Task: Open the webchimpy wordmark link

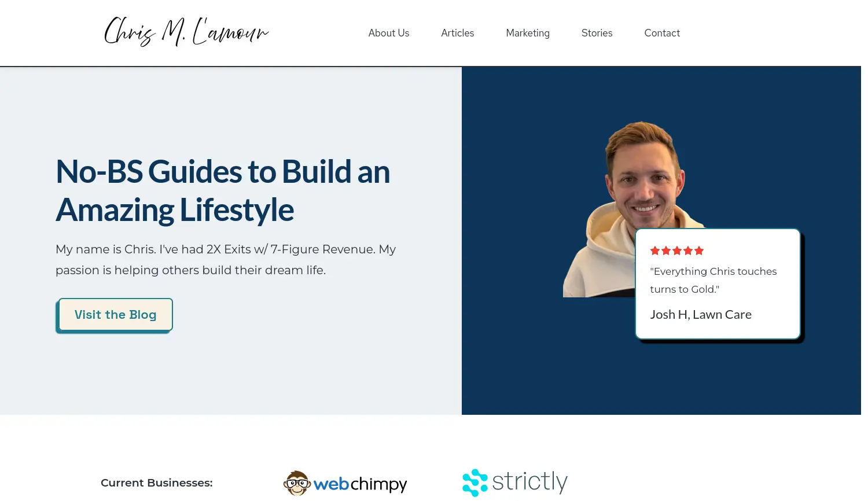Action: coord(361,484)
